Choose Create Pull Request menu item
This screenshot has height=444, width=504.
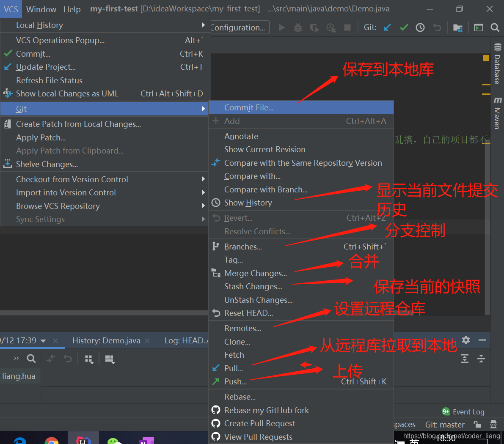click(x=301, y=423)
